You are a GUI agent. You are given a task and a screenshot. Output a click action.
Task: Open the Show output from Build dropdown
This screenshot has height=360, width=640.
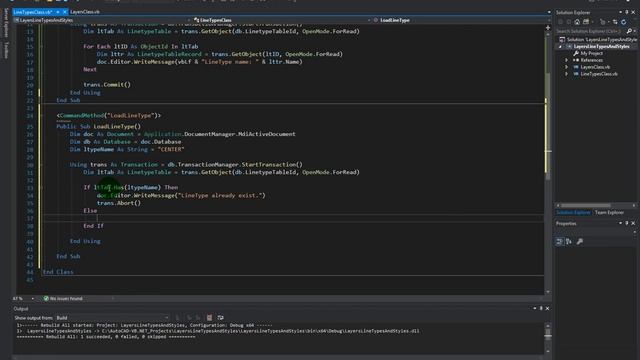[113, 318]
